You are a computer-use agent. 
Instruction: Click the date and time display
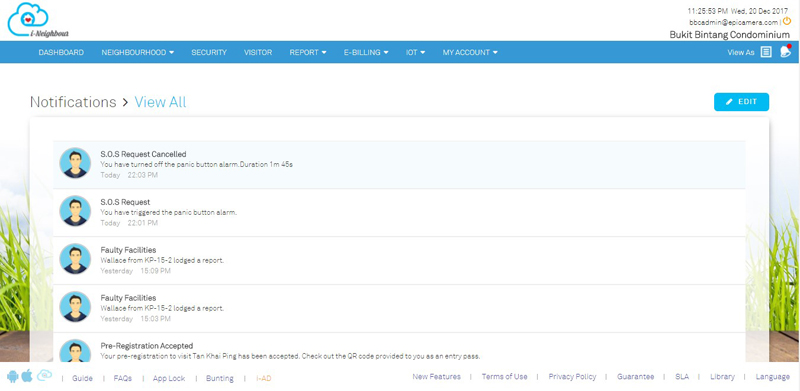[738, 11]
